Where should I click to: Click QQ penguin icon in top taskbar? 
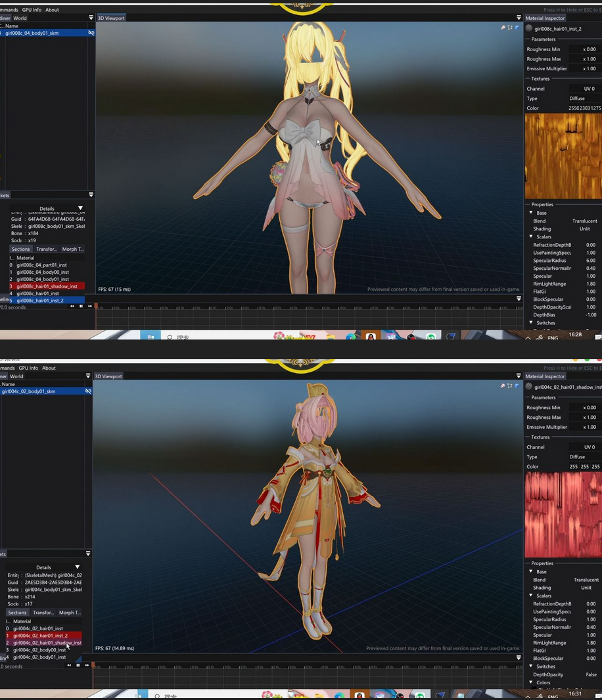[x=371, y=336]
